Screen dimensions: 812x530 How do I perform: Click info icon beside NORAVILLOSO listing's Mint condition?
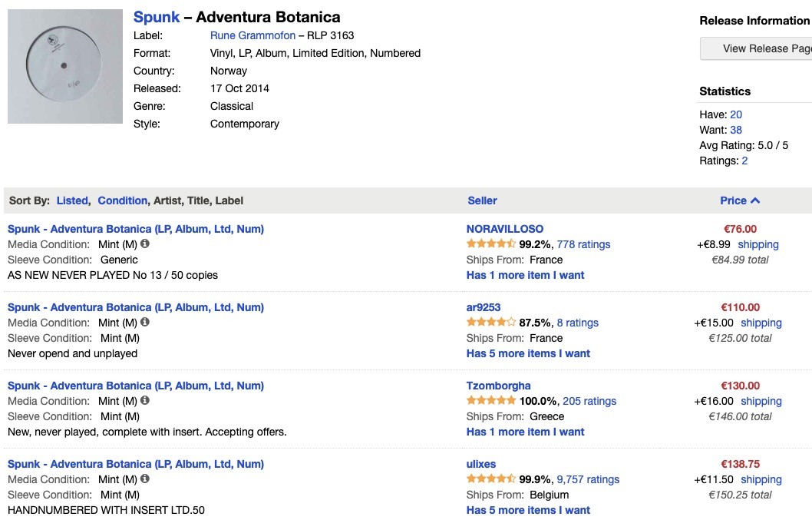coord(145,243)
